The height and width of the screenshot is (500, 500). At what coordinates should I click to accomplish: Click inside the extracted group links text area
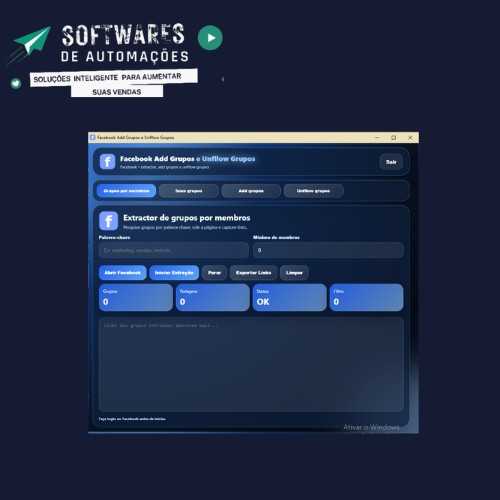[x=251, y=365]
